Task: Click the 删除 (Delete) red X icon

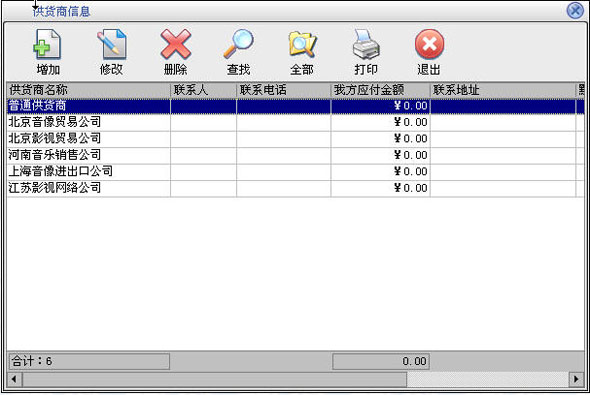Action: pyautogui.click(x=175, y=52)
